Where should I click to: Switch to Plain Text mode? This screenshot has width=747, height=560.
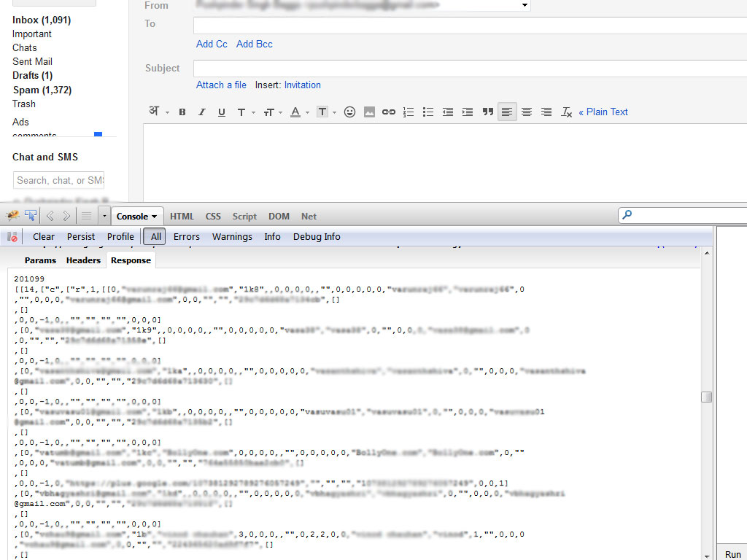click(603, 112)
